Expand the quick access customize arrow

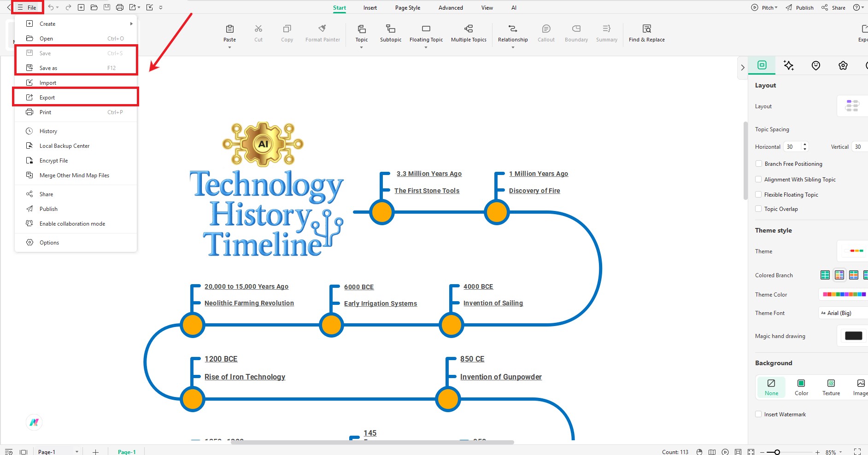click(161, 7)
